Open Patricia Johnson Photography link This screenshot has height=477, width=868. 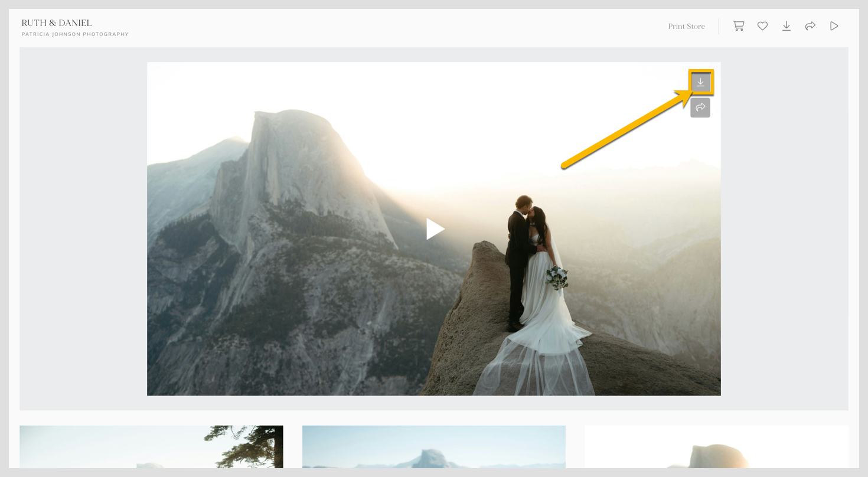pyautogui.click(x=75, y=34)
